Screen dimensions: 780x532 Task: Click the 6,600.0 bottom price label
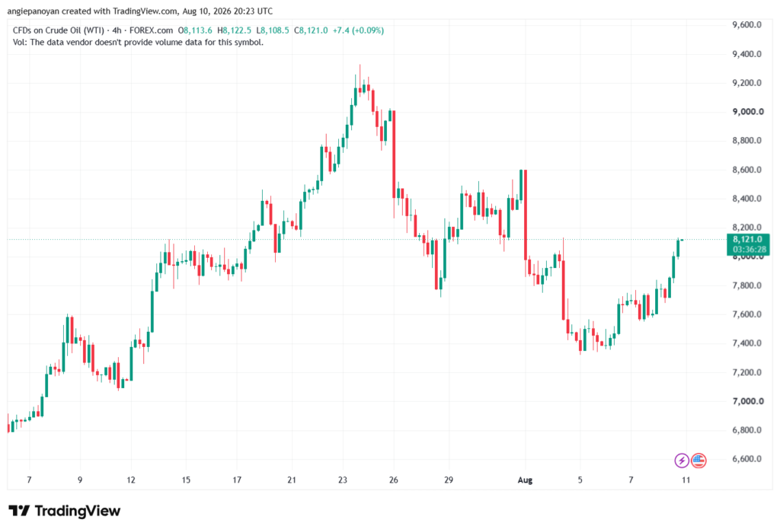pos(746,459)
